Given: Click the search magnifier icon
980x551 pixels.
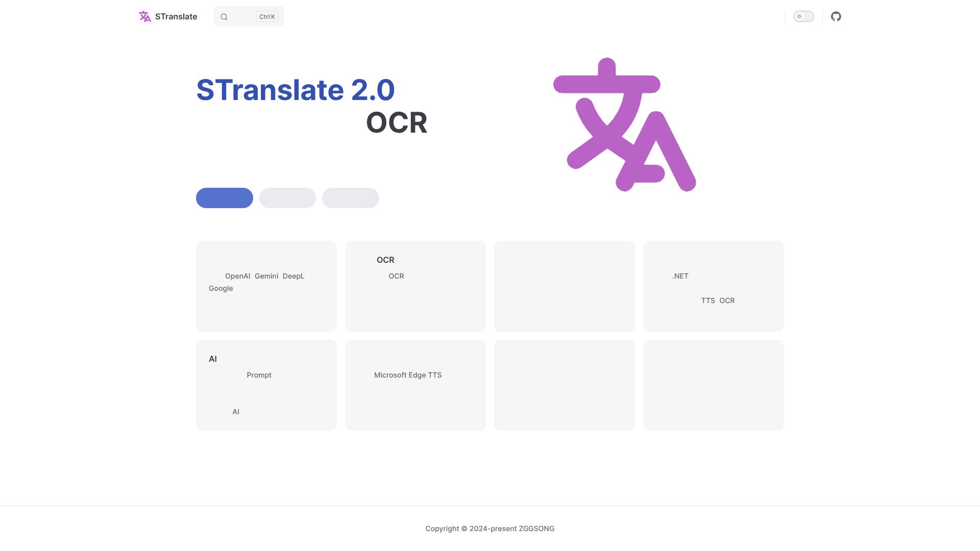Looking at the screenshot, I should 224,17.
